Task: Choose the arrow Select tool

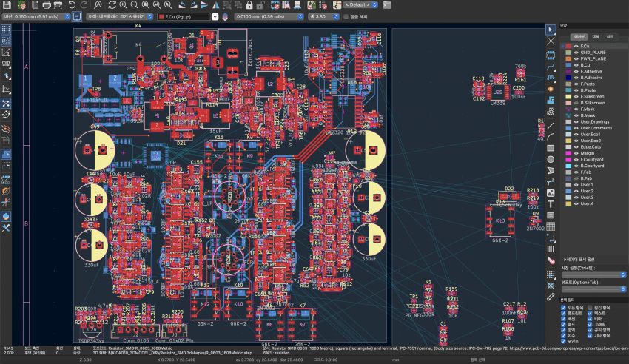Action: tap(551, 30)
